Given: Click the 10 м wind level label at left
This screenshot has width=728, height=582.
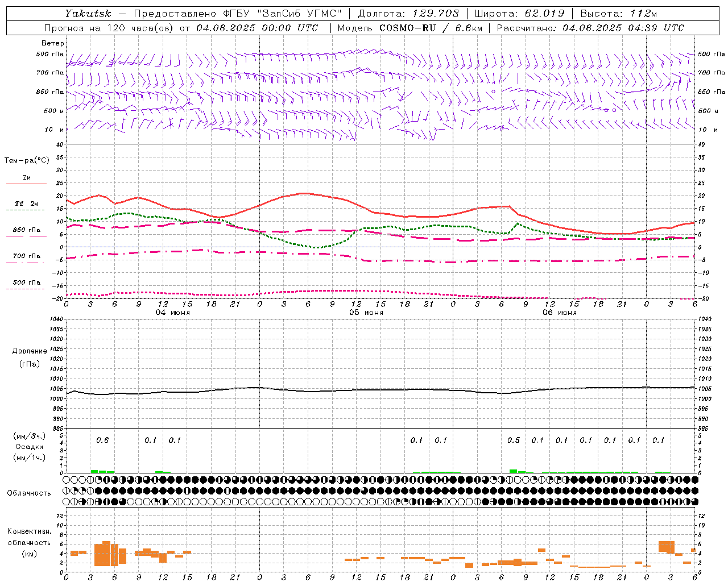Looking at the screenshot, I should point(54,130).
